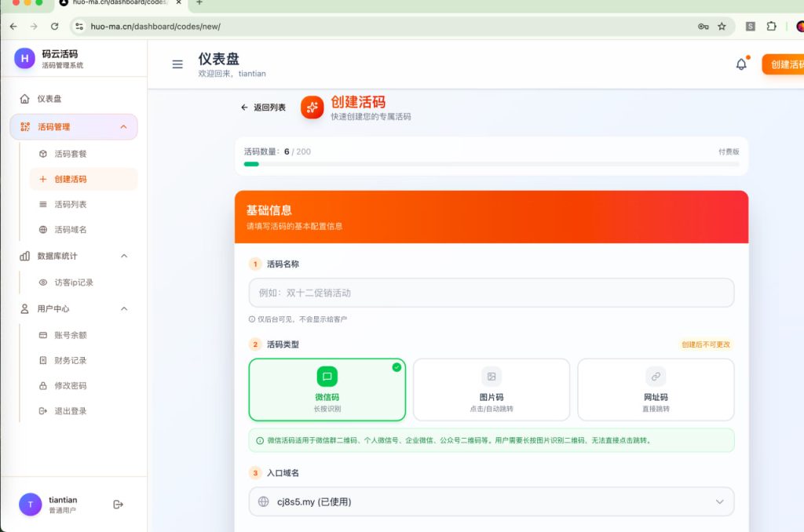Viewport: 804px width, 532px height.
Task: Select the 微信码 code type
Action: [327, 390]
